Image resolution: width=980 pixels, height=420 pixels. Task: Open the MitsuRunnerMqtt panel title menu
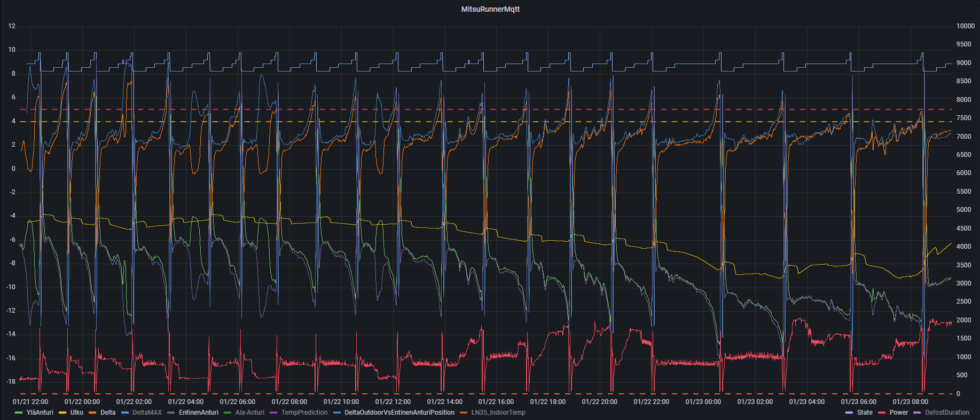490,9
